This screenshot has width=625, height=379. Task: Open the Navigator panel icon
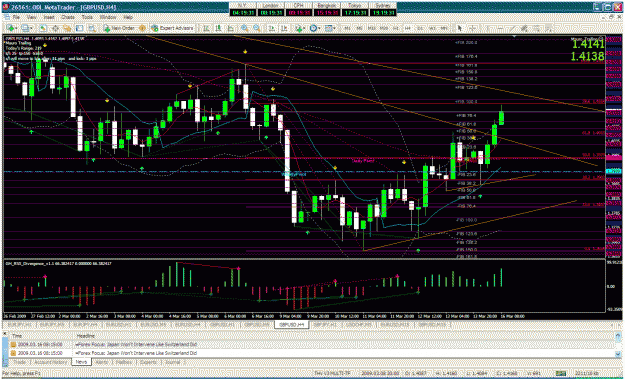click(x=67, y=28)
